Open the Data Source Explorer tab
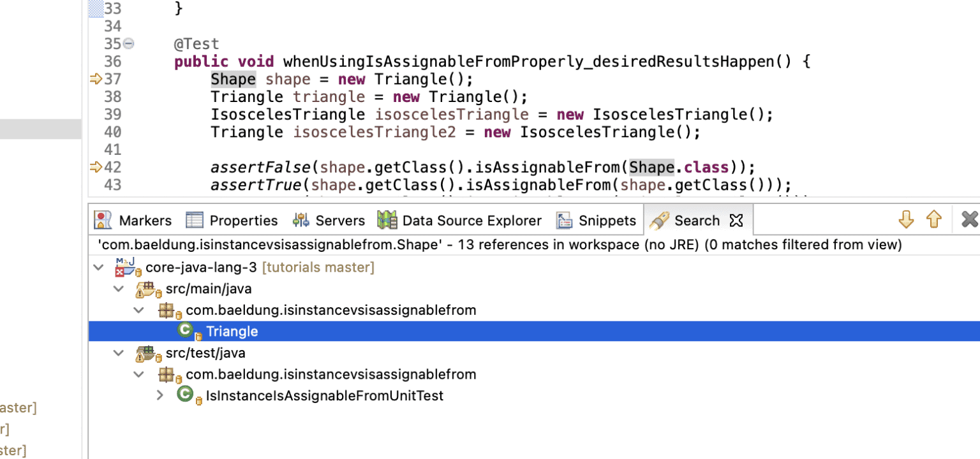 point(459,221)
